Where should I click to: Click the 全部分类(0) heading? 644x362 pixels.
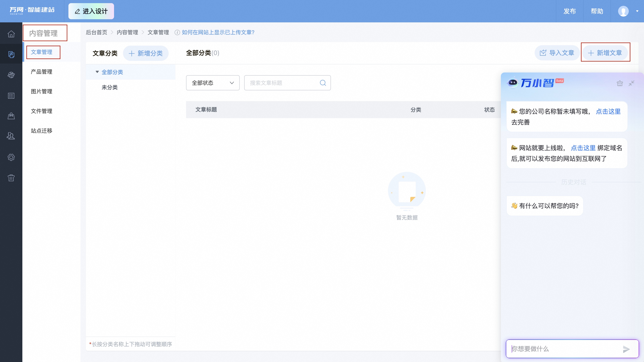coord(203,53)
